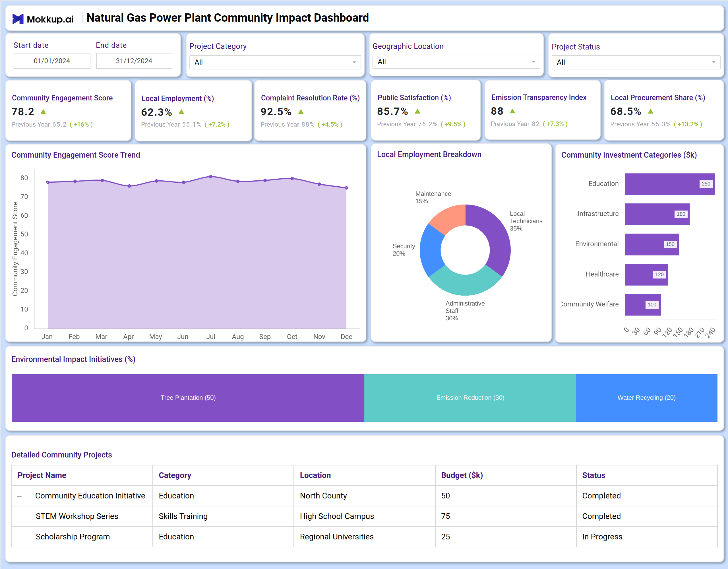Click the April data point on trend line
728x569 pixels.
[x=129, y=186]
